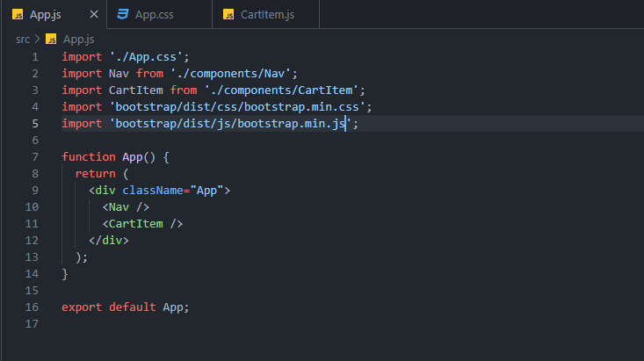The image size is (644, 361).
Task: Click line number 16 in the gutter
Action: [x=32, y=307]
